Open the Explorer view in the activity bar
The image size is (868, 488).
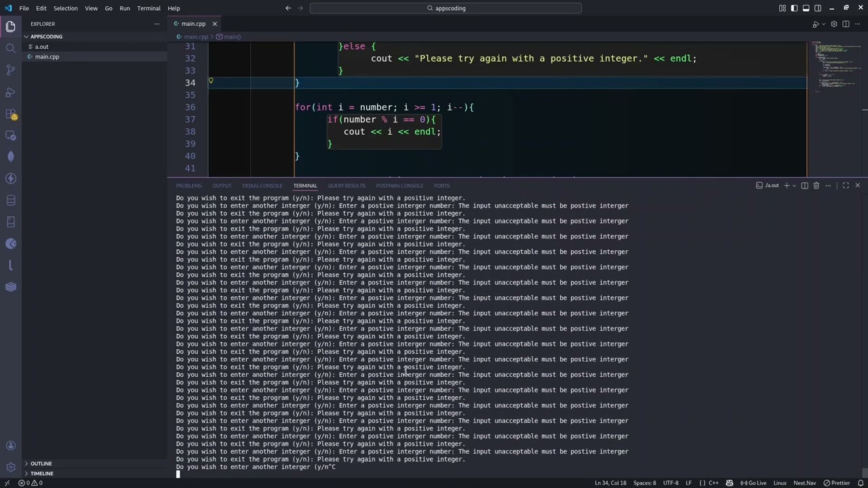pyautogui.click(x=10, y=26)
